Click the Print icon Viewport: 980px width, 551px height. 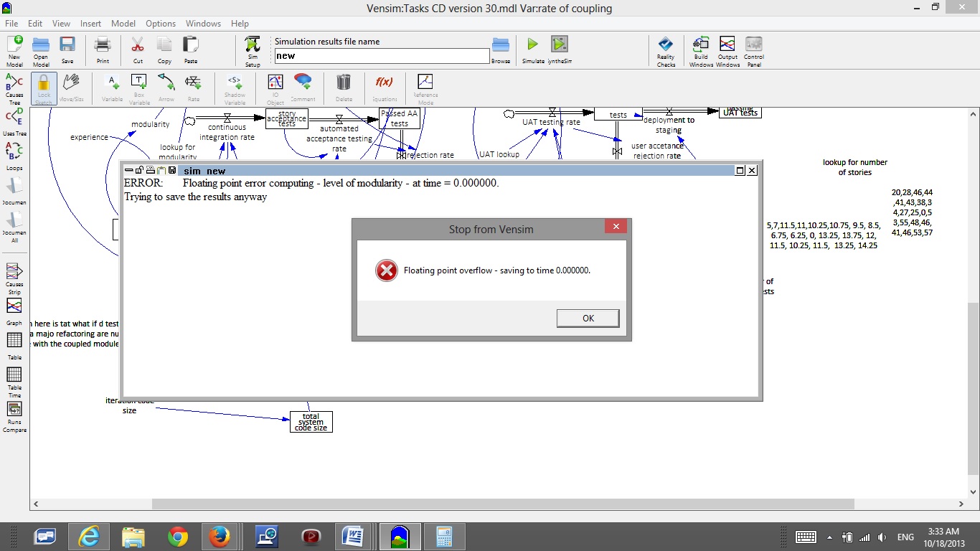coord(103,50)
